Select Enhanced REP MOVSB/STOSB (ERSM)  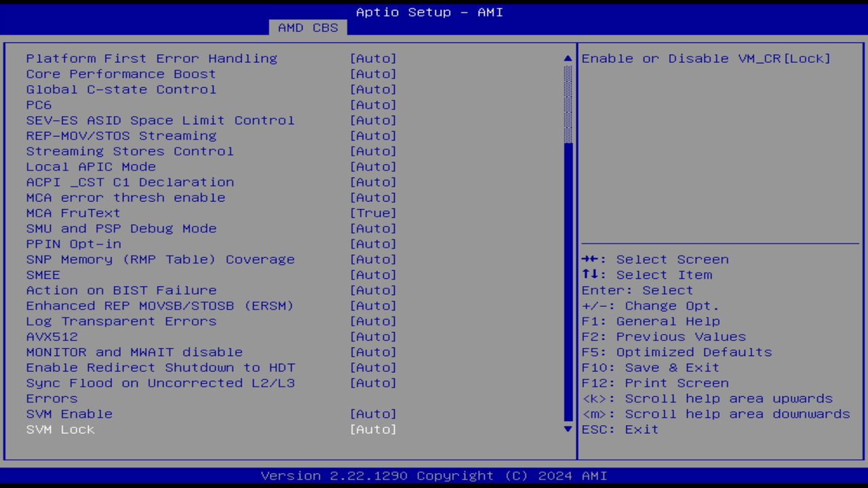click(x=160, y=306)
